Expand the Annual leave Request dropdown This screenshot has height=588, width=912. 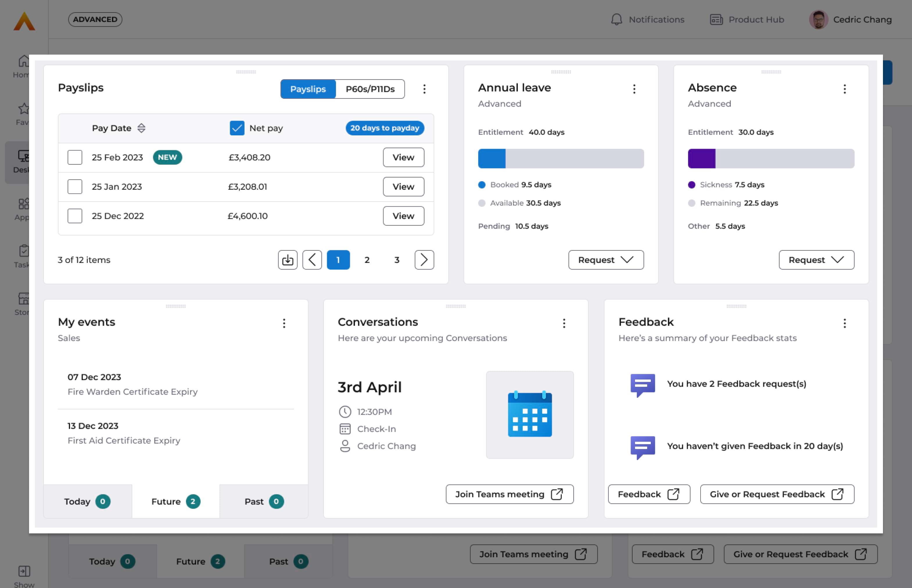(606, 260)
